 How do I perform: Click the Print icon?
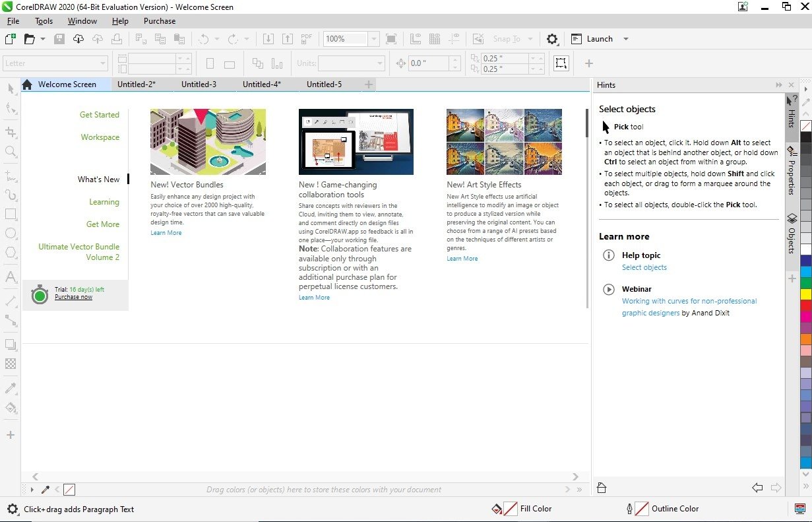(x=117, y=39)
